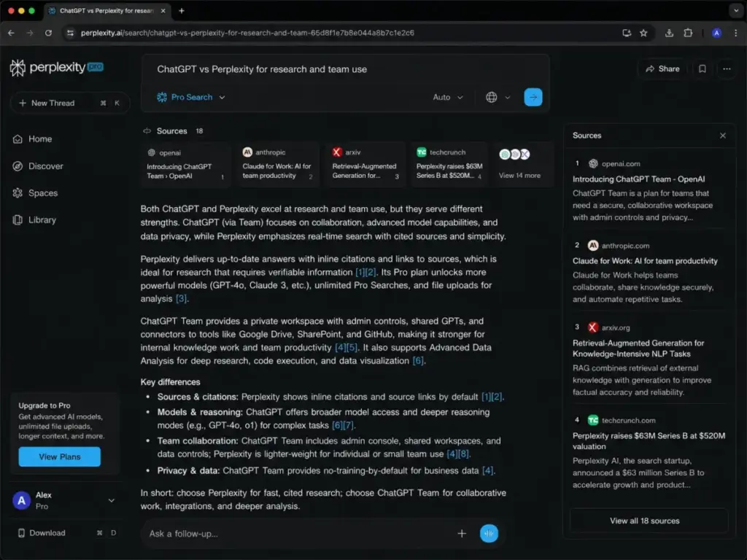This screenshot has width=747, height=560.
Task: Submit query with blue arrow button
Action: tap(533, 97)
